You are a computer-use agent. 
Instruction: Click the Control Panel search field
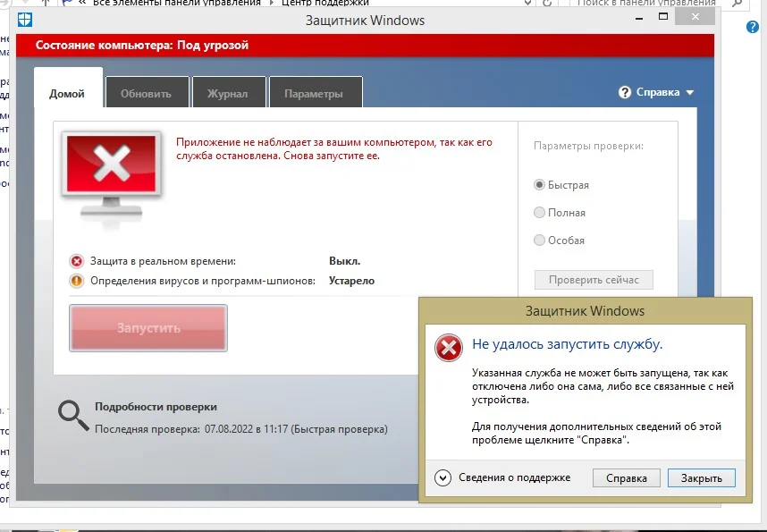tap(645, 3)
